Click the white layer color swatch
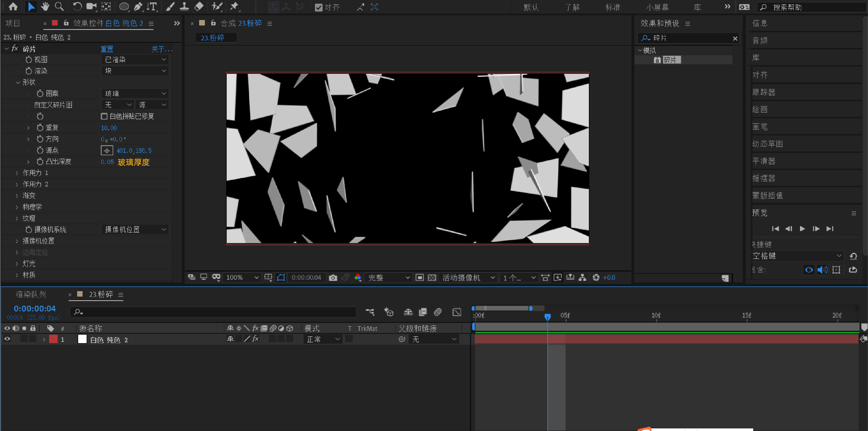Screen dimensions: 868x431 [x=82, y=339]
